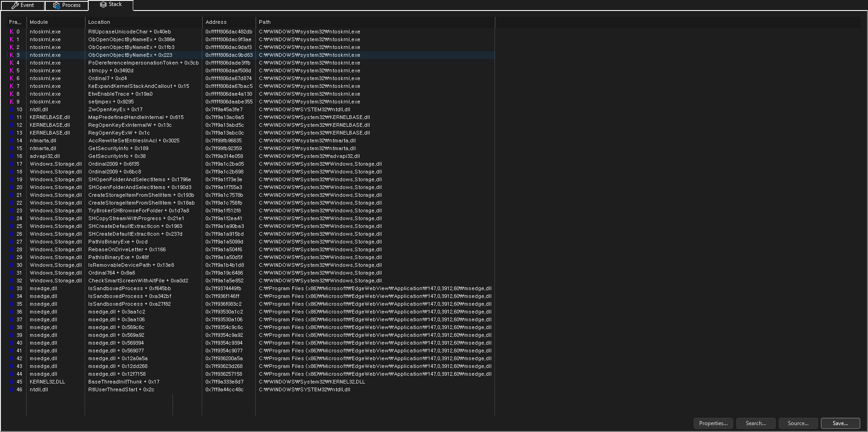
Task: Click the user-mode U icon for frame 27
Action: click(11, 242)
